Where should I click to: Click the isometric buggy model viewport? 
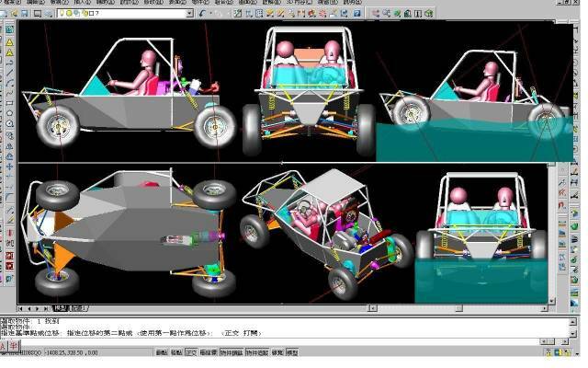pos(327,233)
